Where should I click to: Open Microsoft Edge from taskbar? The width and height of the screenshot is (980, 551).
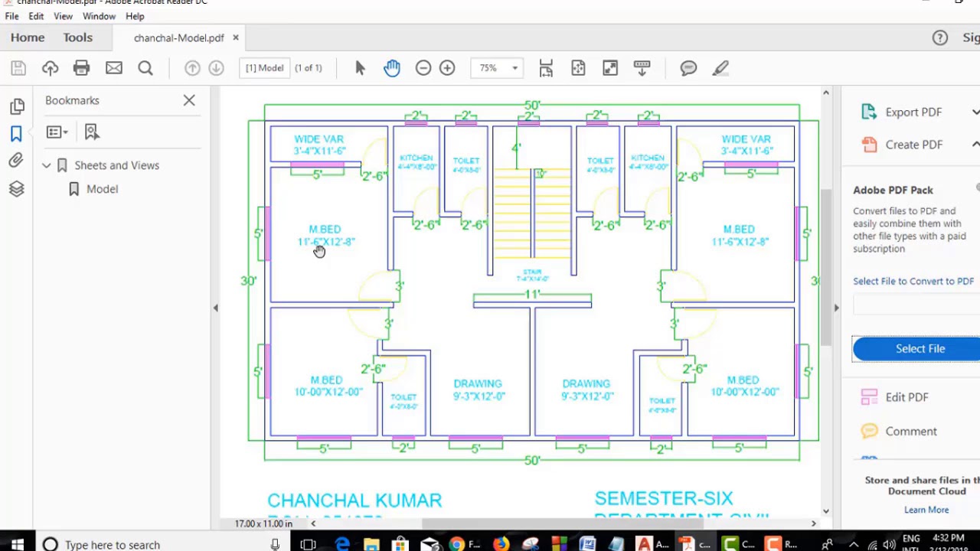coord(342,544)
